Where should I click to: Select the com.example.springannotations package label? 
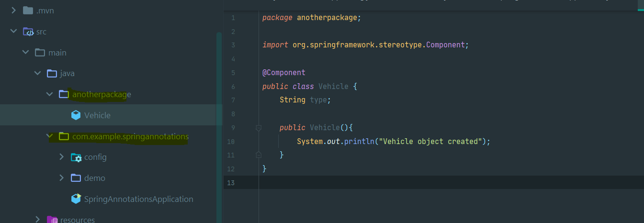pyautogui.click(x=130, y=136)
